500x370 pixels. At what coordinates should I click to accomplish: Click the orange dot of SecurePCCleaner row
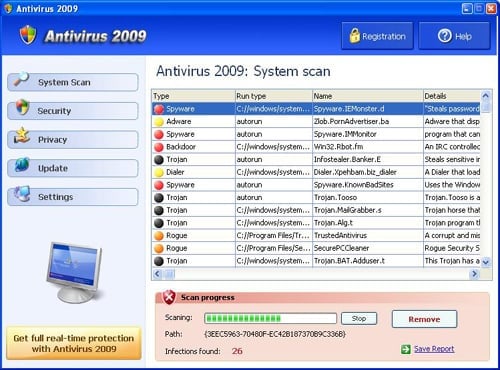pos(159,248)
